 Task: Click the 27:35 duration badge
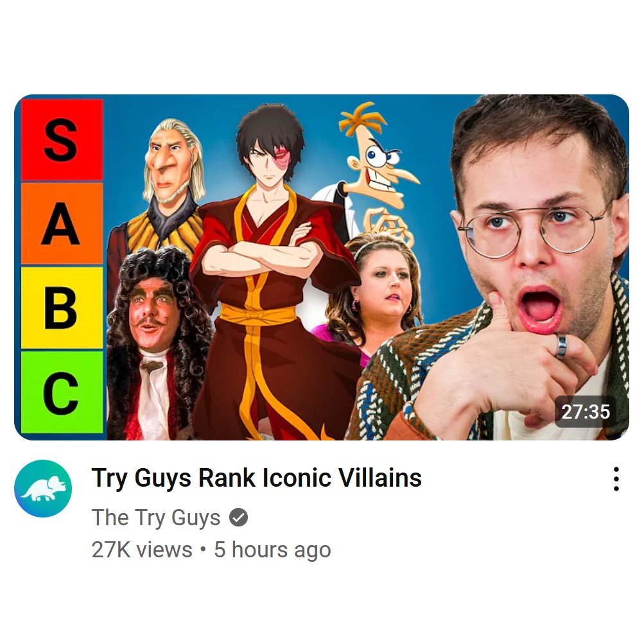(x=586, y=412)
